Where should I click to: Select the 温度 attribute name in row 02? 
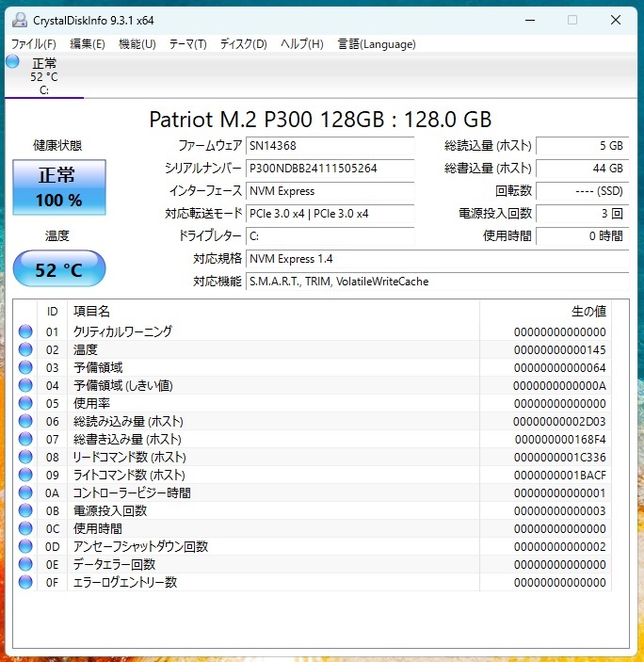pyautogui.click(x=86, y=349)
